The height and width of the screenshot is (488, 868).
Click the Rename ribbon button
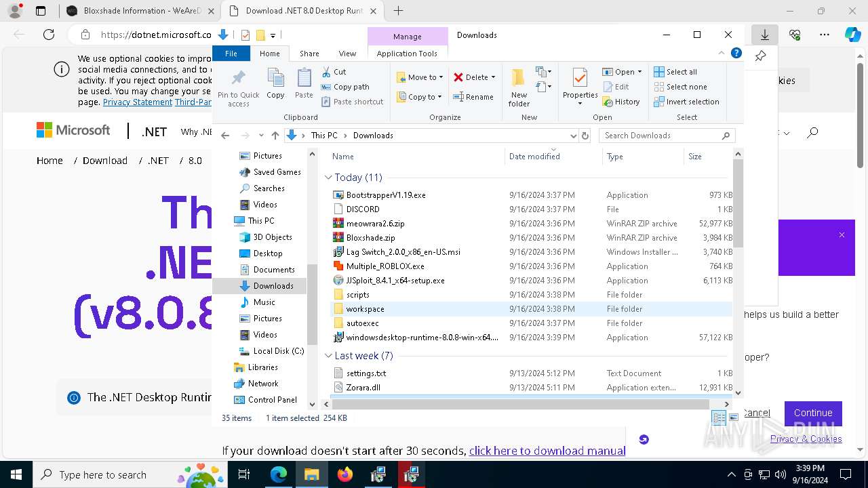click(x=473, y=97)
